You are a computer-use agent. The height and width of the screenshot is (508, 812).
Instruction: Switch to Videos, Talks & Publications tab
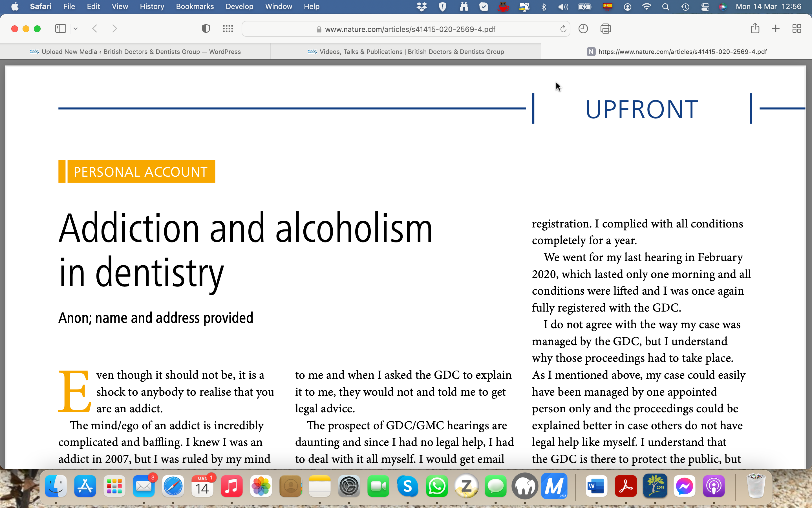click(x=406, y=52)
